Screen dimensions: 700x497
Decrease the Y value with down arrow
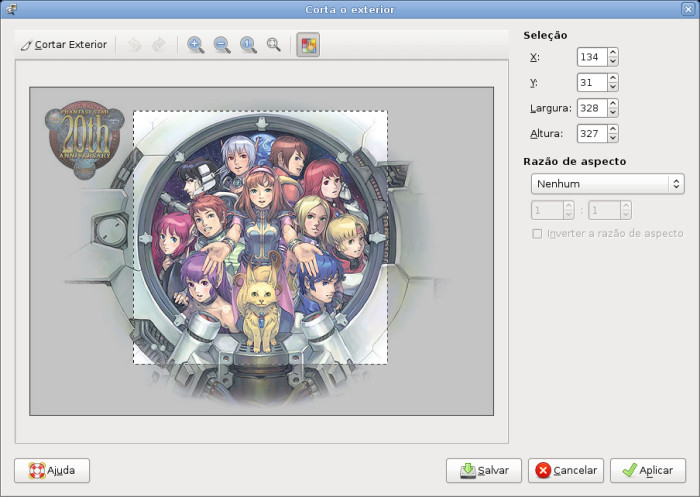click(613, 87)
